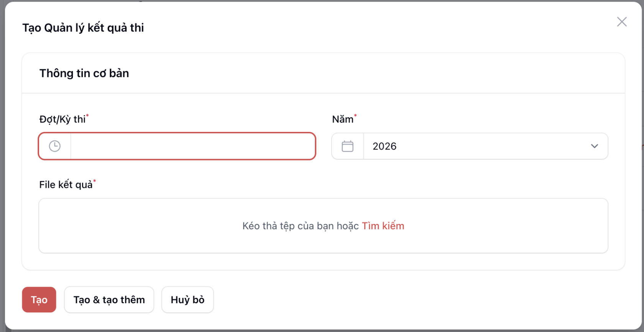
Task: Click the close X icon of the dialog
Action: click(622, 22)
